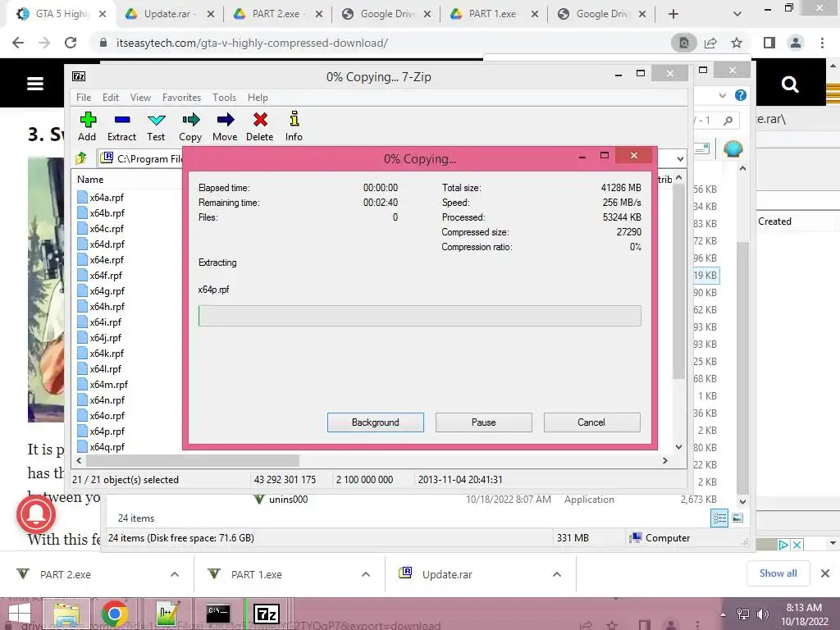Open the Favorites menu in 7-Zip
The width and height of the screenshot is (840, 630).
click(x=181, y=98)
